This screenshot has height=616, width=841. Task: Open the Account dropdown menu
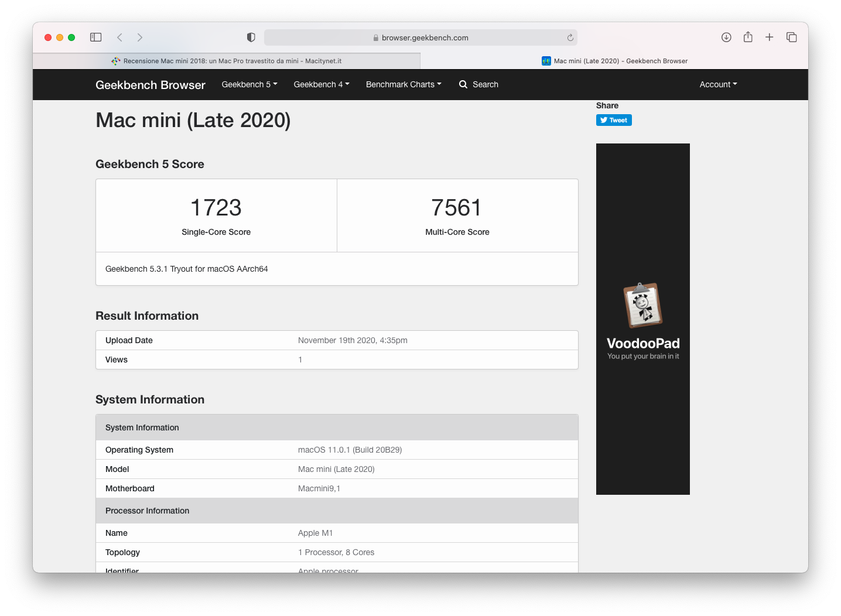[x=718, y=84]
